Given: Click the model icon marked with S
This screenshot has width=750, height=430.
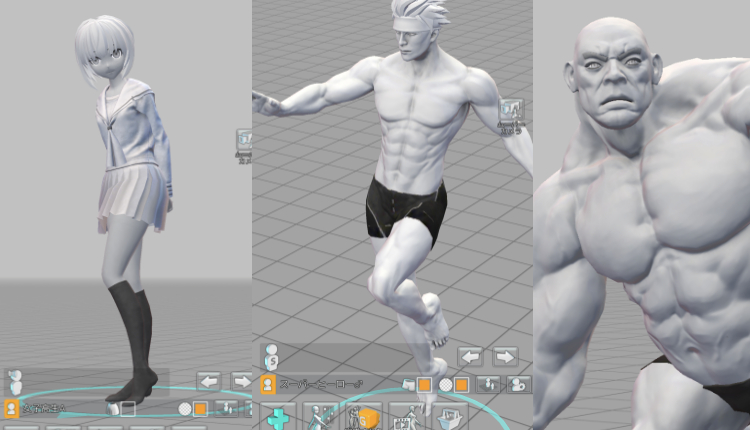Looking at the screenshot, I should coord(271,357).
